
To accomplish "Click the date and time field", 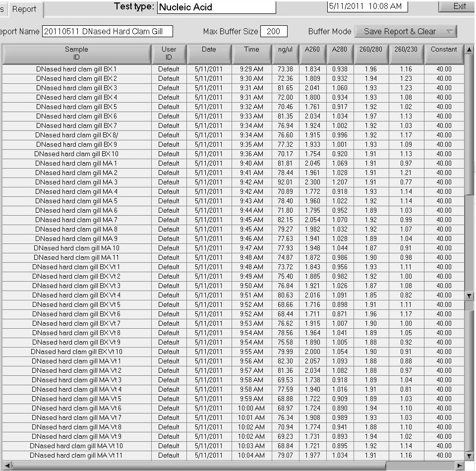I will click(367, 6).
